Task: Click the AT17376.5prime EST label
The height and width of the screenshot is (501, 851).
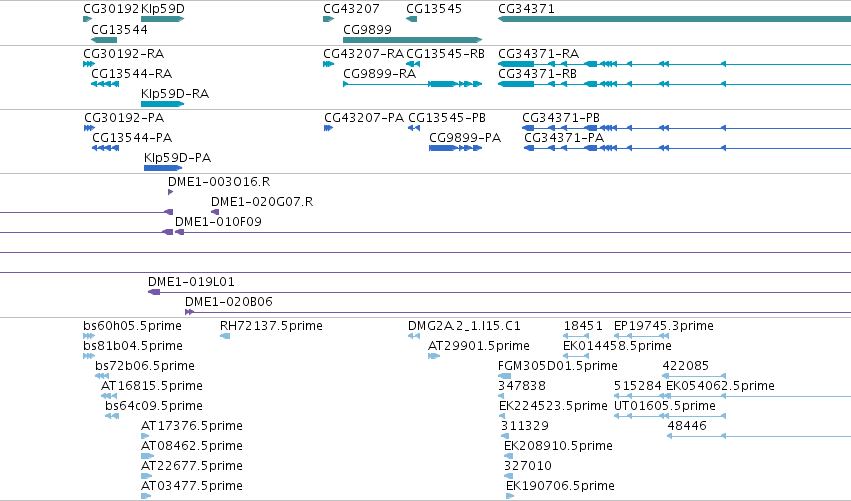Action: click(192, 426)
